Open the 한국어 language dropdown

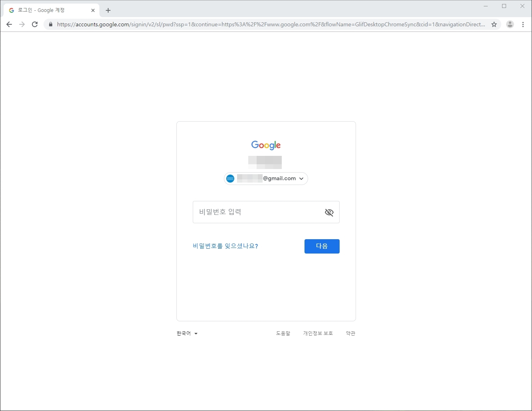(187, 333)
